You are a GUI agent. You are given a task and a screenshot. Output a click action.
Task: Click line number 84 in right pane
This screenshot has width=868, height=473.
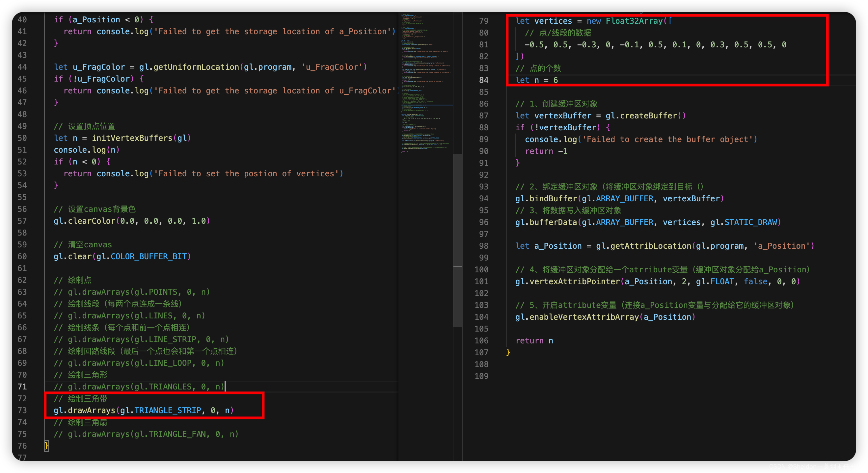point(483,80)
